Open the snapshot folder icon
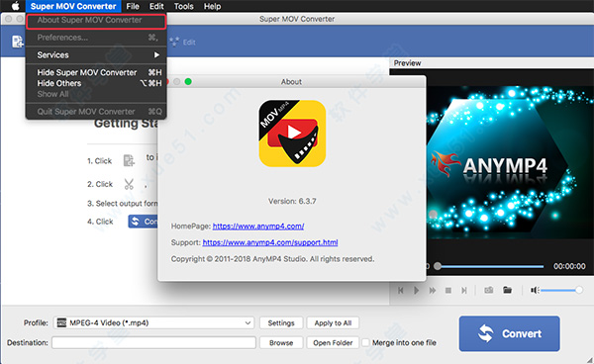Viewport: 594px width, 364px height. (507, 290)
